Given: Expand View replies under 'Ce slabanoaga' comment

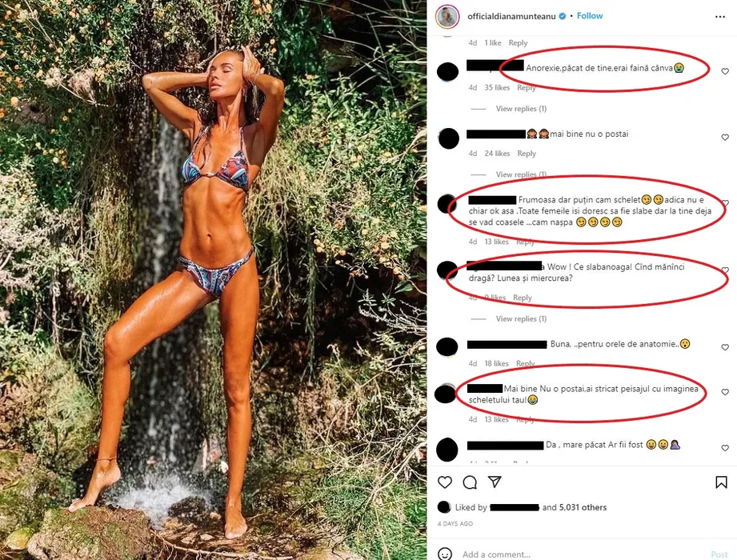Looking at the screenshot, I should pos(521,318).
